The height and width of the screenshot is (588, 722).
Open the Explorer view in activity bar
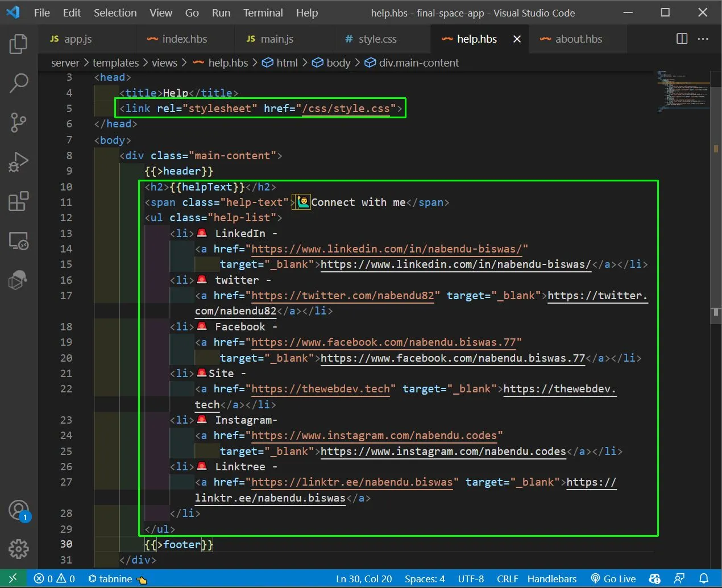[x=18, y=44]
